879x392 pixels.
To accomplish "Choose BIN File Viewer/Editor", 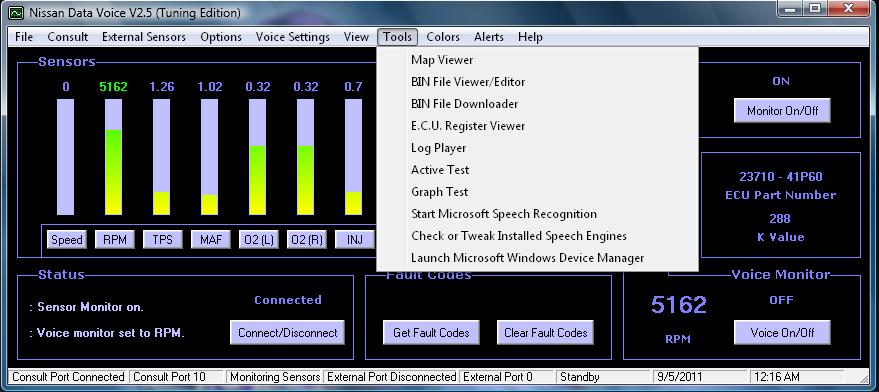I will [x=537, y=82].
